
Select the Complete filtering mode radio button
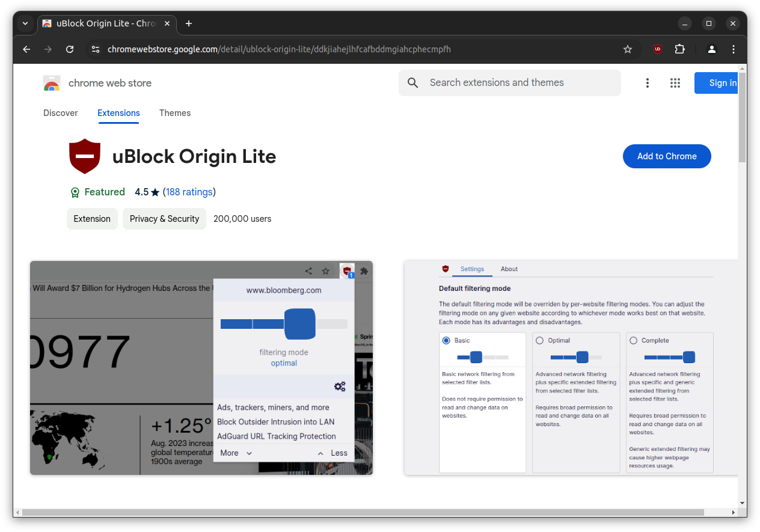point(633,340)
